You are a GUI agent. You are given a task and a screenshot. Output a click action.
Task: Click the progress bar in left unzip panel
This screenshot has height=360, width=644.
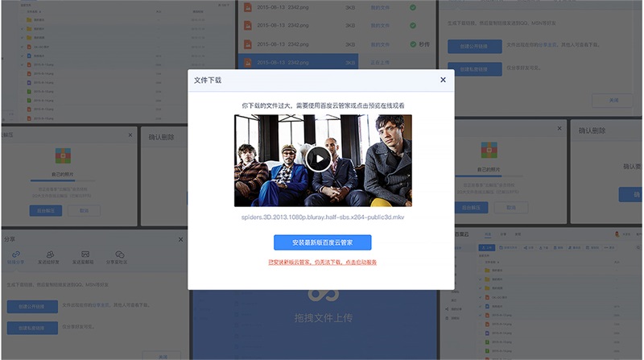(63, 180)
